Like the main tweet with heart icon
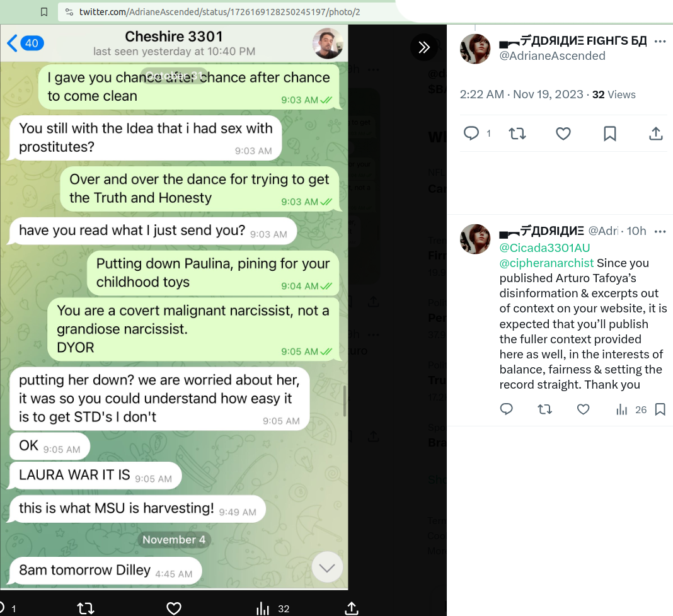Viewport: 673px width, 616px height. (x=563, y=134)
